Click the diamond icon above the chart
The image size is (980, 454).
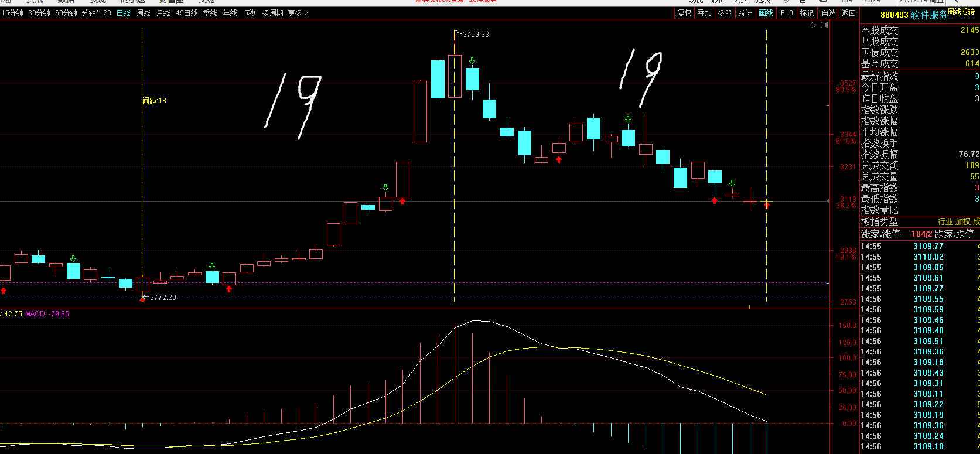click(813, 25)
